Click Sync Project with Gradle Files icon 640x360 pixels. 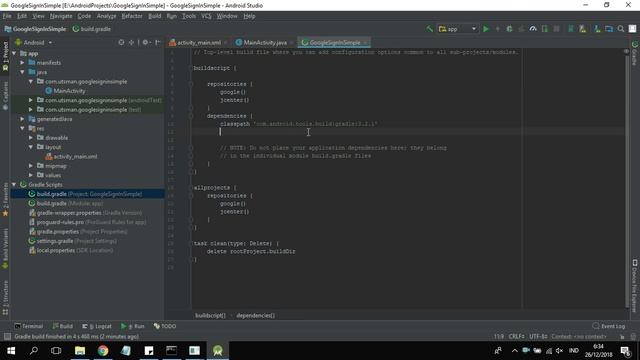[571, 29]
